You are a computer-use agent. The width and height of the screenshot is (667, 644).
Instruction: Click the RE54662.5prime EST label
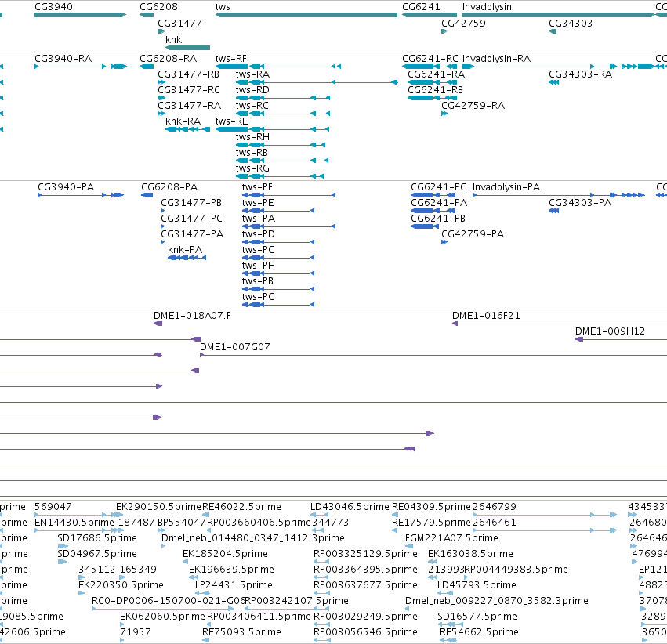tap(479, 632)
